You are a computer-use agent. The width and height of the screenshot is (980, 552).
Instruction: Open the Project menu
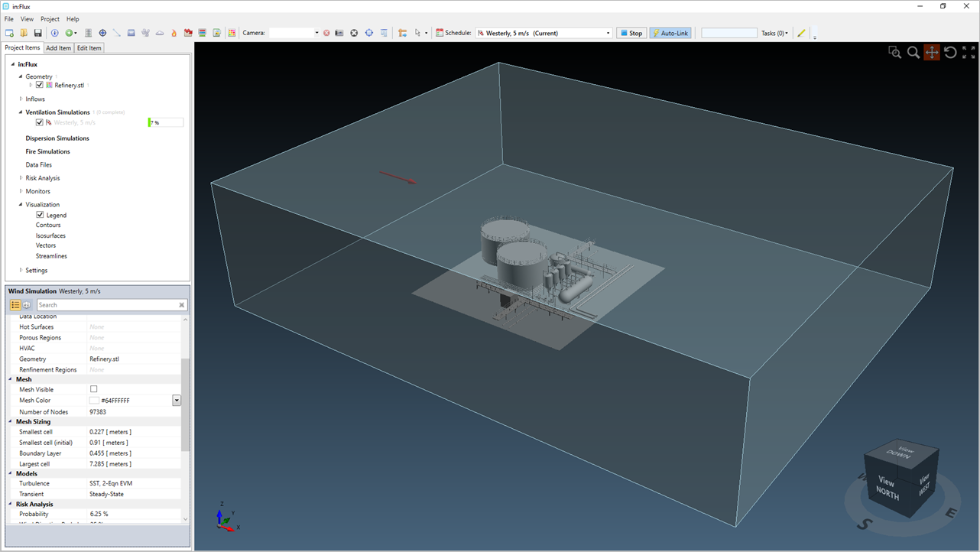click(50, 19)
